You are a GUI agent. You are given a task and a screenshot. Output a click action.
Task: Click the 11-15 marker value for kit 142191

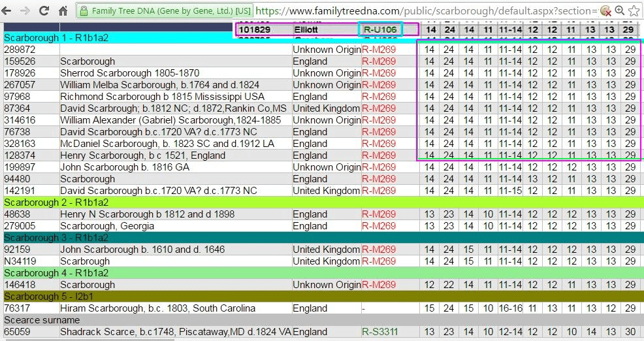coord(511,191)
